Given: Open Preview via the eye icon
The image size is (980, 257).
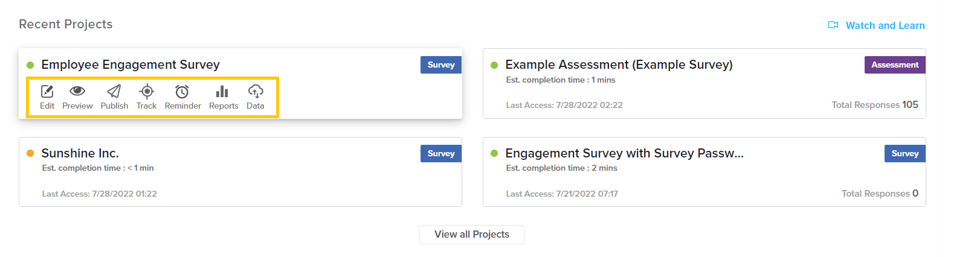Looking at the screenshot, I should click(77, 91).
